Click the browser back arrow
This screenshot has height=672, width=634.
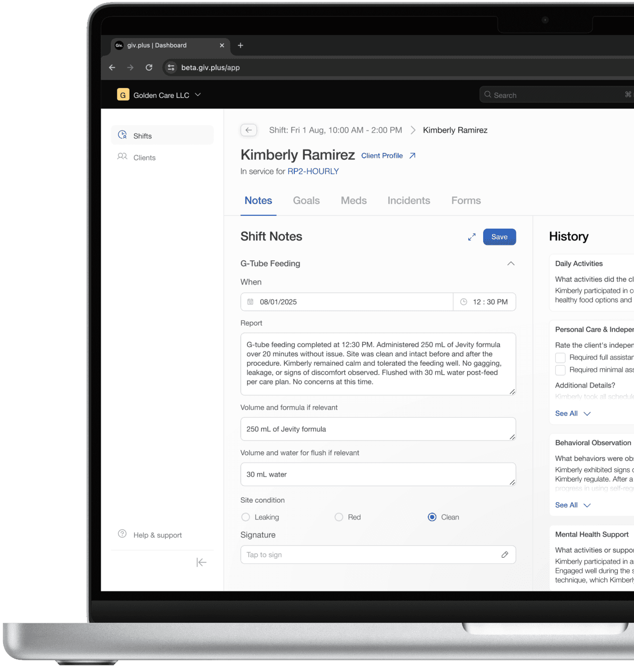pyautogui.click(x=112, y=67)
